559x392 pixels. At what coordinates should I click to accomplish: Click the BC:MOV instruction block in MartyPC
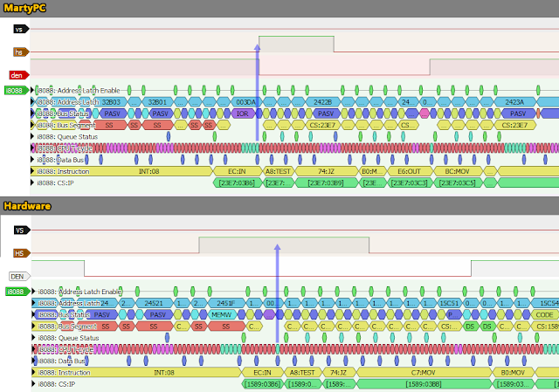tap(458, 171)
